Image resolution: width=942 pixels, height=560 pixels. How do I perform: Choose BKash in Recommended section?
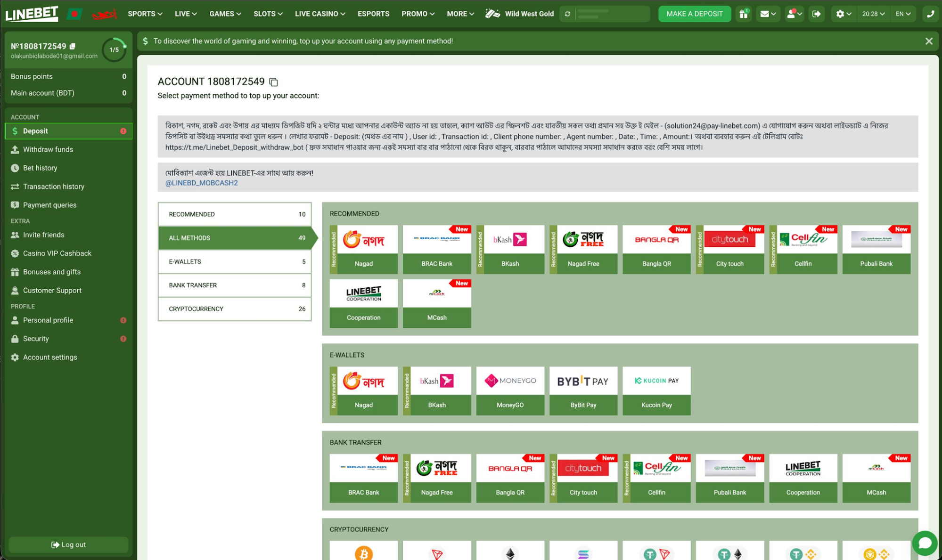click(510, 250)
